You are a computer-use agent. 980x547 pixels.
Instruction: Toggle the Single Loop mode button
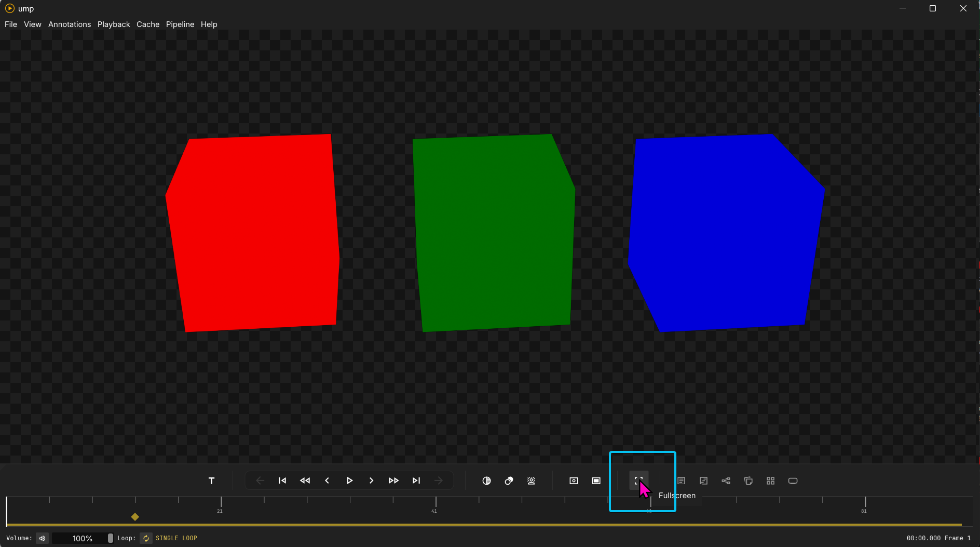click(146, 538)
